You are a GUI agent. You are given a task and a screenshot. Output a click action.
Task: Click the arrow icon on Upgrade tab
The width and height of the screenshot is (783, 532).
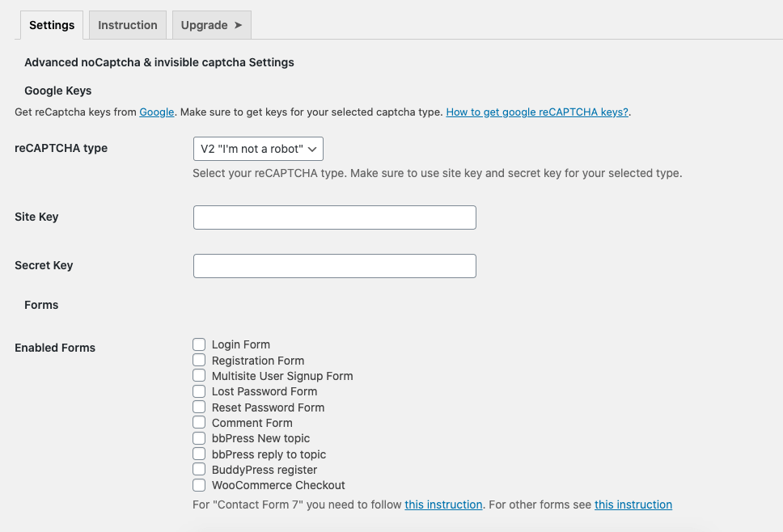[238, 25]
